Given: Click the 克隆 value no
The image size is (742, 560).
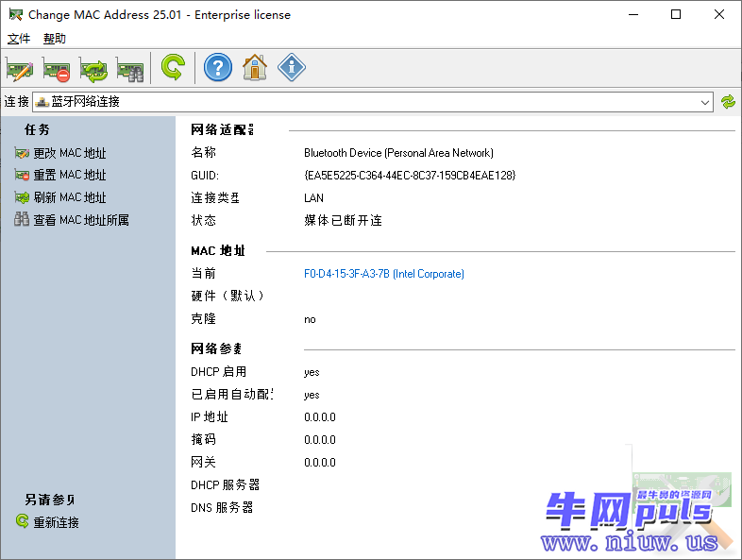Looking at the screenshot, I should pyautogui.click(x=310, y=320).
